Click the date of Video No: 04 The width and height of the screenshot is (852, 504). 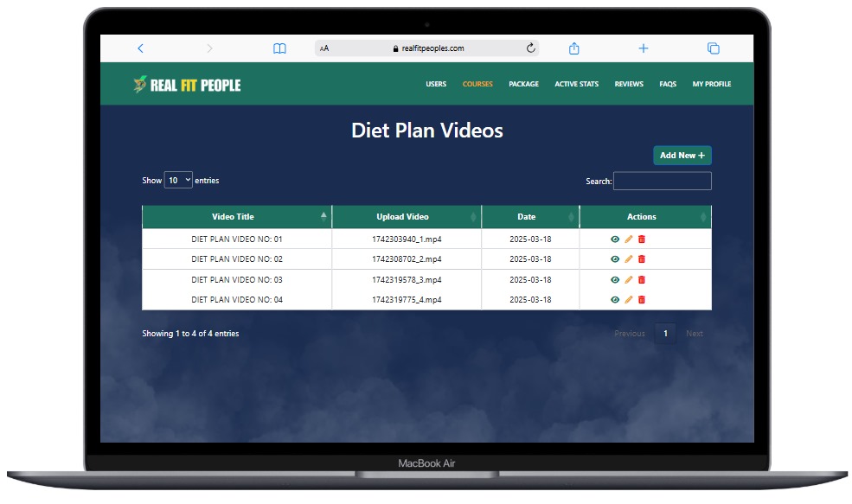coord(530,300)
